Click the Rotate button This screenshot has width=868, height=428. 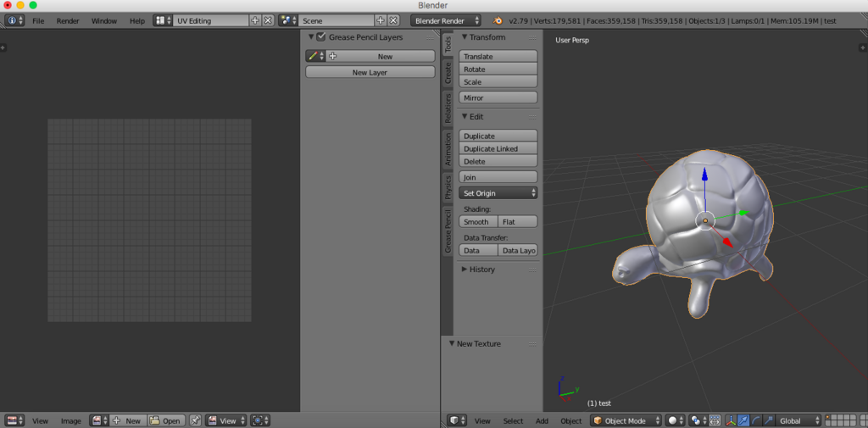tap(498, 69)
